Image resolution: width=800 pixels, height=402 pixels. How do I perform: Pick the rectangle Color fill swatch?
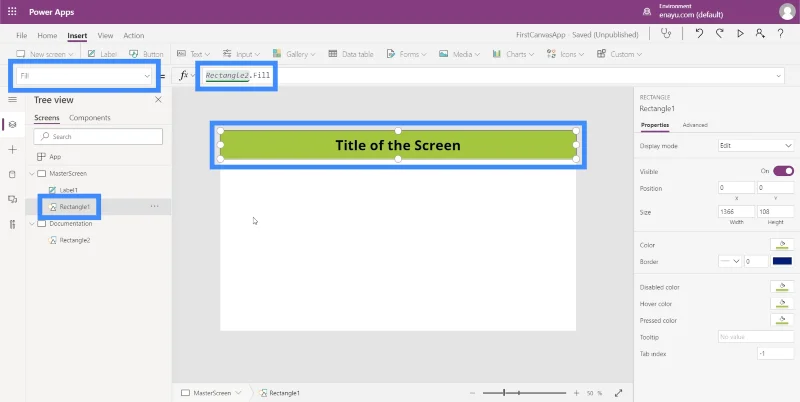[782, 245]
